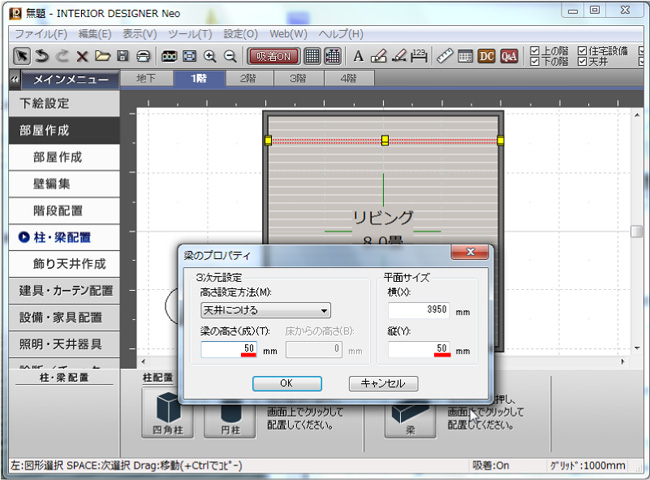Image resolution: width=650 pixels, height=480 pixels.
Task: Click the 横(X) width input field
Action: (418, 310)
